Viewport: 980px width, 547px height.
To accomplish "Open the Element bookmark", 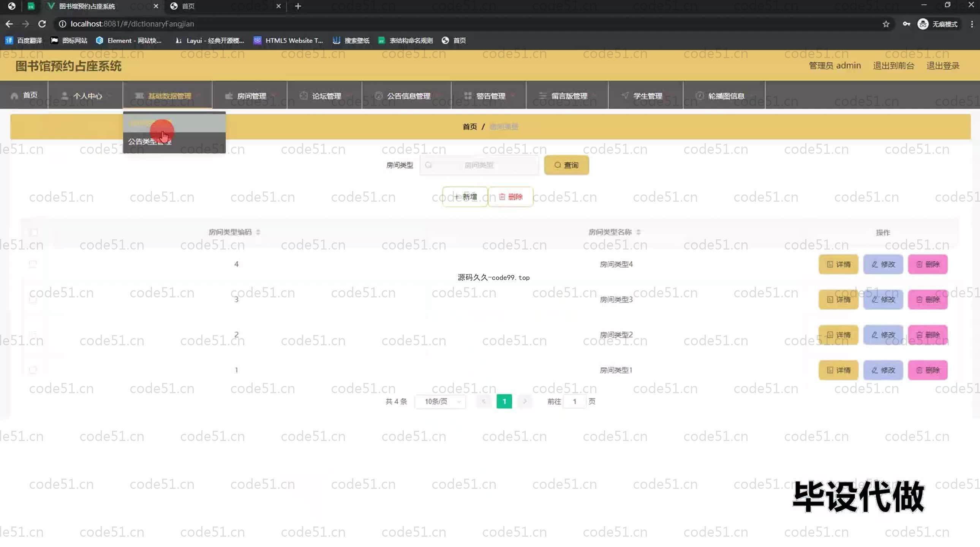I will (x=129, y=40).
